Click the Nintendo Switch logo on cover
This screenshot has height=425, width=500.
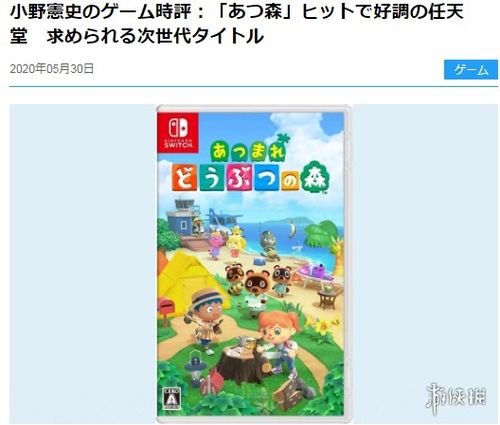click(x=178, y=132)
